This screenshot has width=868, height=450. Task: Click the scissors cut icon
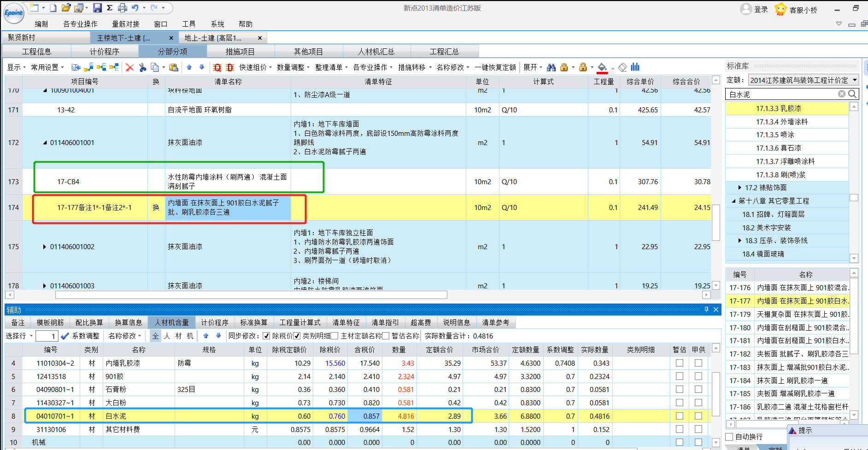click(x=142, y=67)
